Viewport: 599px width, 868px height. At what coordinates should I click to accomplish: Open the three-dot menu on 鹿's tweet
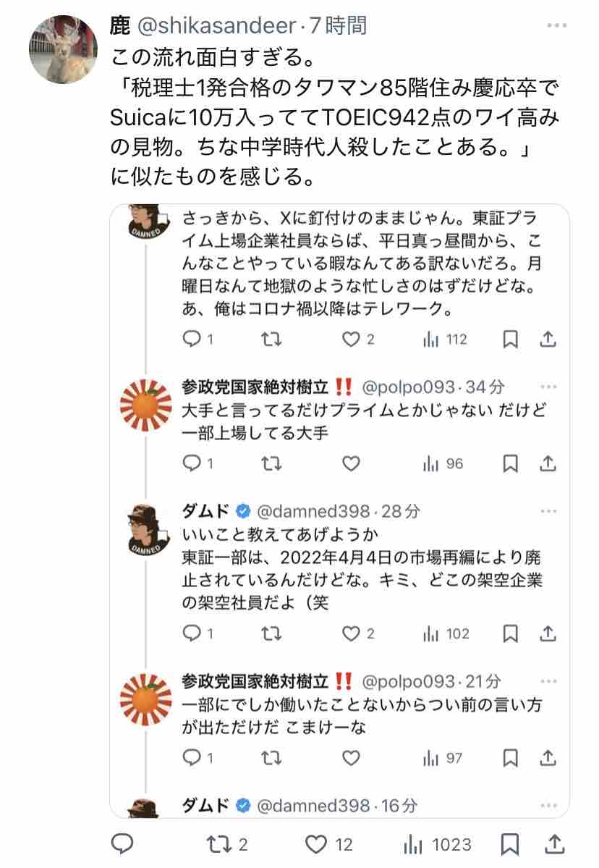click(x=556, y=27)
